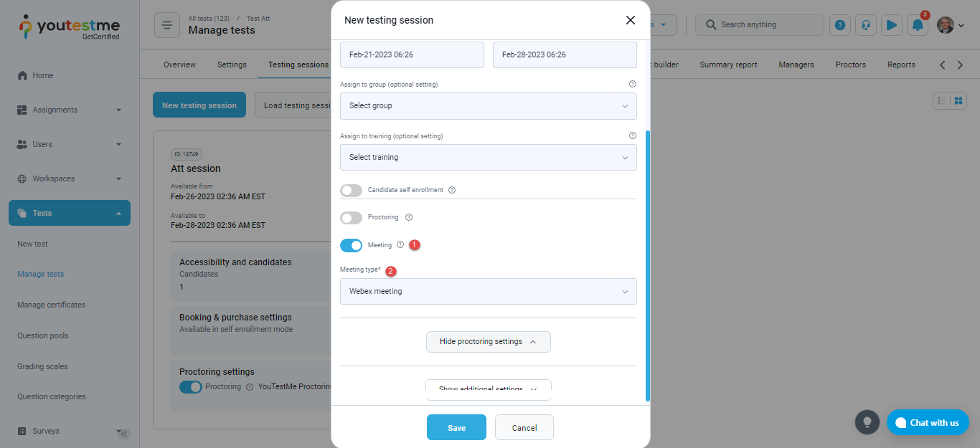
Task: Click the hamburger menu icon
Action: 166,25
